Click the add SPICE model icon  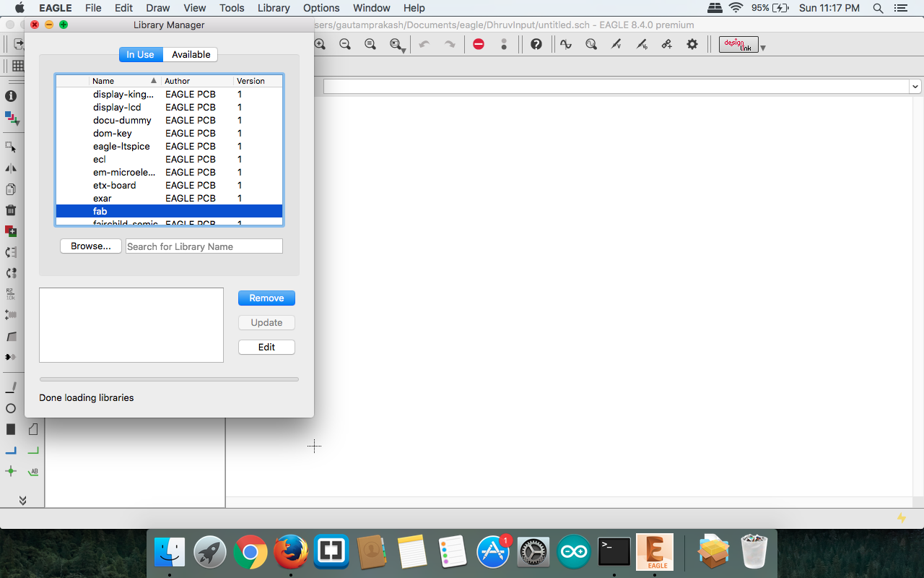pyautogui.click(x=667, y=44)
